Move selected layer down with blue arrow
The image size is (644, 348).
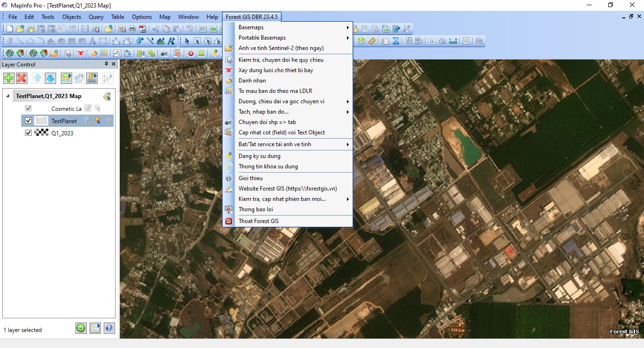click(50, 78)
